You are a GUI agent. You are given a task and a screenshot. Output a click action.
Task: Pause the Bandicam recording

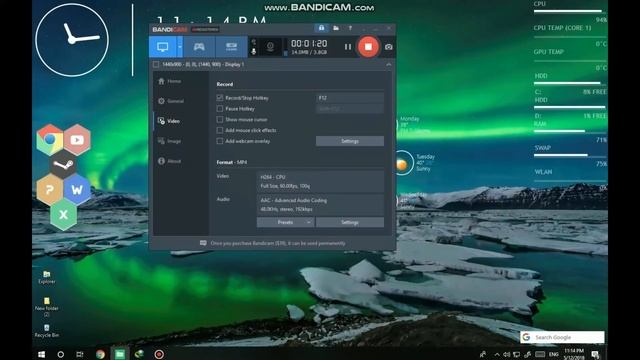348,47
